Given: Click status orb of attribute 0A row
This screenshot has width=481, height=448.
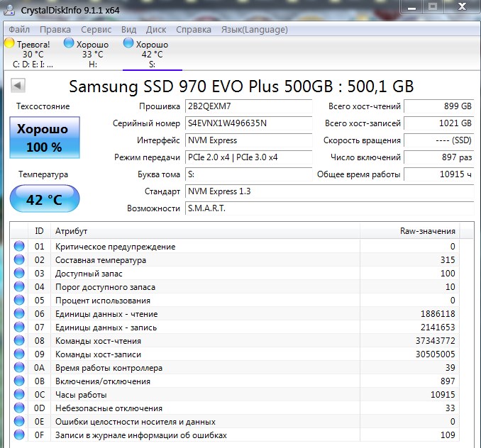Looking at the screenshot, I should pyautogui.click(x=19, y=367).
